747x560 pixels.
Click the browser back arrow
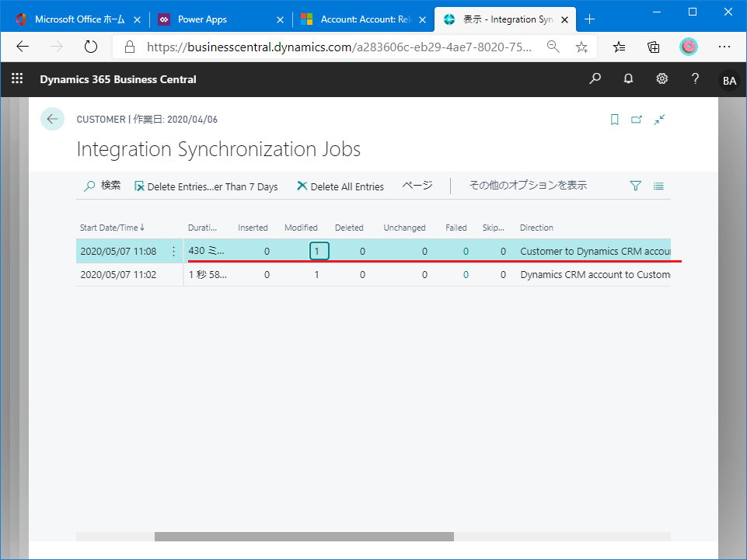(x=23, y=46)
